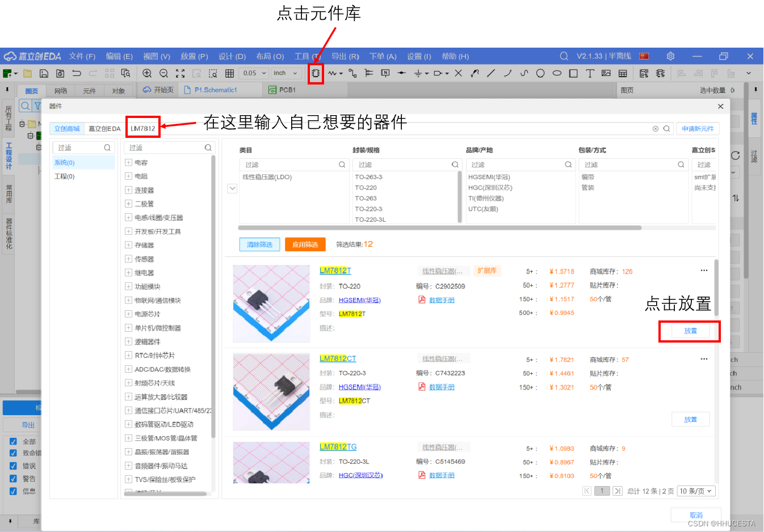Select the no-connect X tool
This screenshot has height=532, width=764.
pyautogui.click(x=458, y=73)
